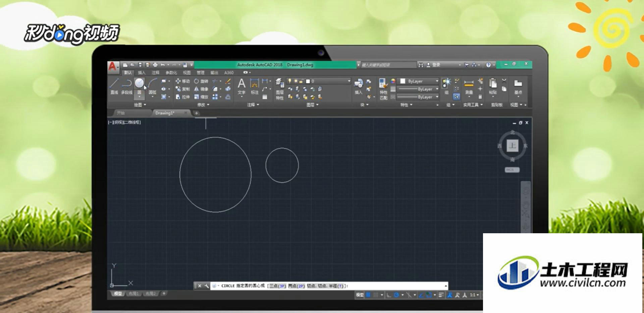Toggle group selection highlighted button
Image resolution: width=644 pixels, height=313 pixels.
pyautogui.click(x=456, y=97)
